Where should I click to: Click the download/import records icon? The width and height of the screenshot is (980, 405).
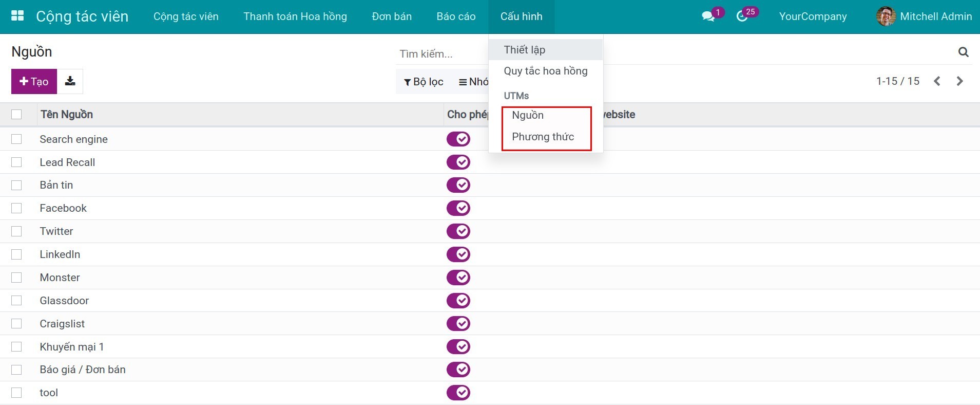point(70,81)
